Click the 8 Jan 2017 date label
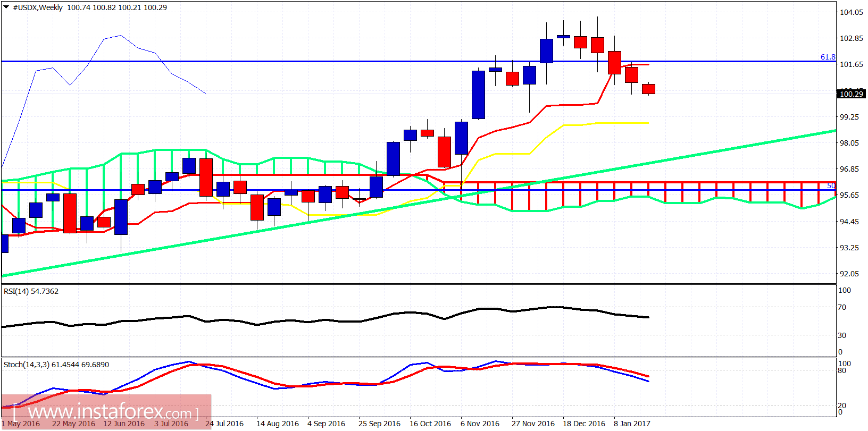 (x=632, y=424)
